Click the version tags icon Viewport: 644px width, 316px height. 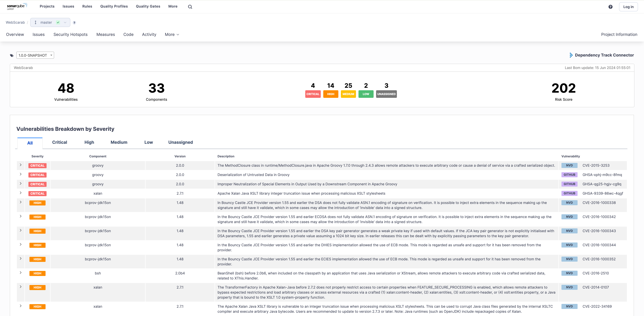[11, 56]
